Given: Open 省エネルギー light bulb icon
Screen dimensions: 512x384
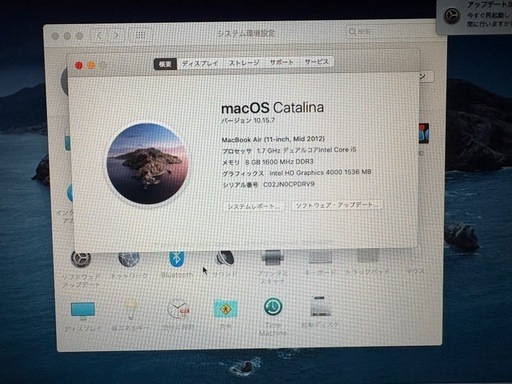Looking at the screenshot, I should [130, 309].
